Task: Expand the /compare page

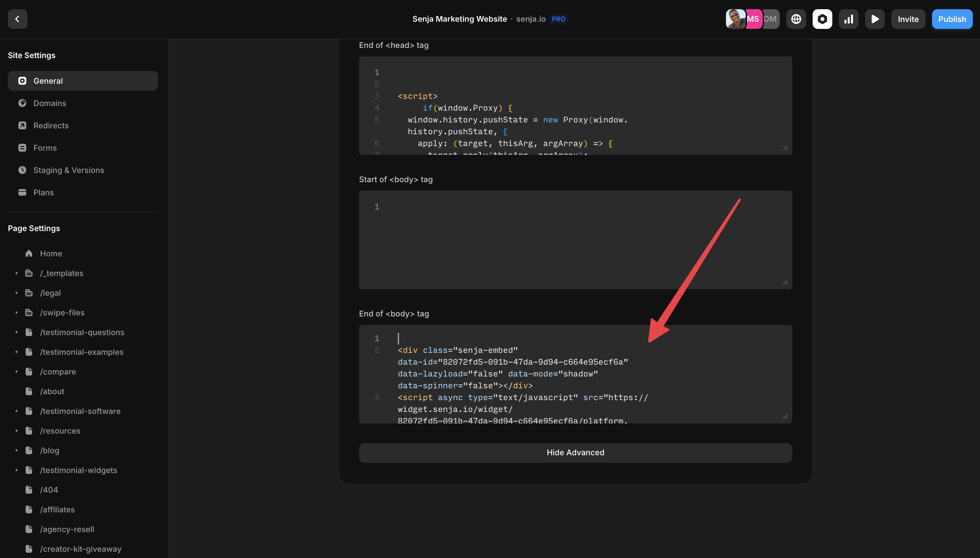Action: click(16, 372)
